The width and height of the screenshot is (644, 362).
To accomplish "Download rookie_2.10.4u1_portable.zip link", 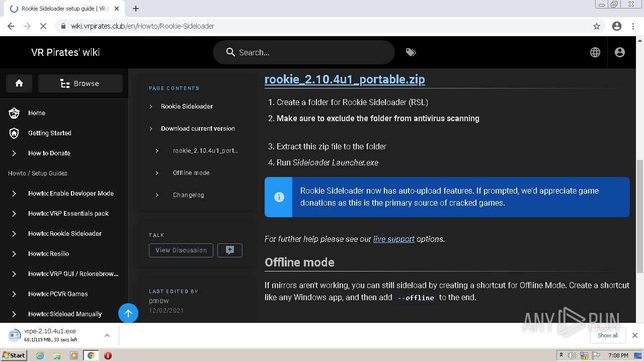I will [345, 79].
